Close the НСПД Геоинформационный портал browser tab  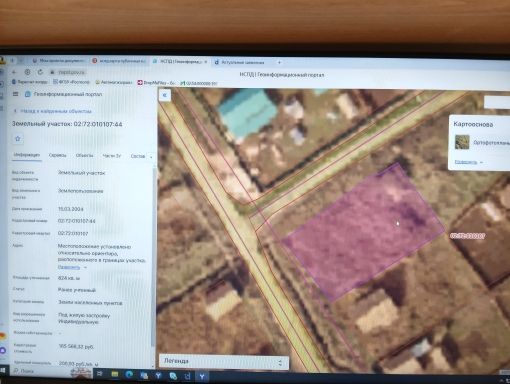point(206,62)
